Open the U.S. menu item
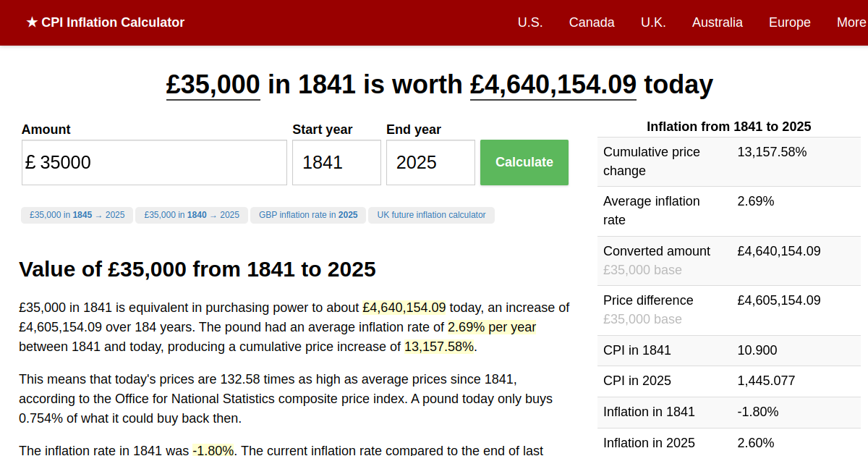The image size is (868, 456). [x=529, y=22]
